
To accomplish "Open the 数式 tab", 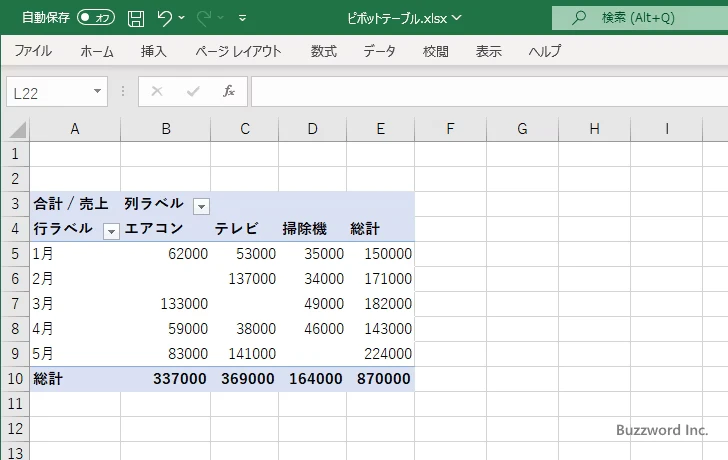I will coord(324,51).
